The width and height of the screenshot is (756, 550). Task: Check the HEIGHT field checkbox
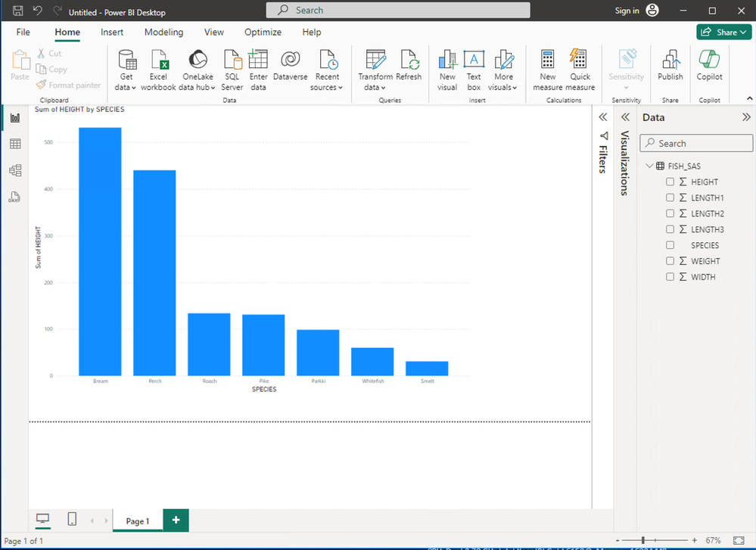(670, 182)
